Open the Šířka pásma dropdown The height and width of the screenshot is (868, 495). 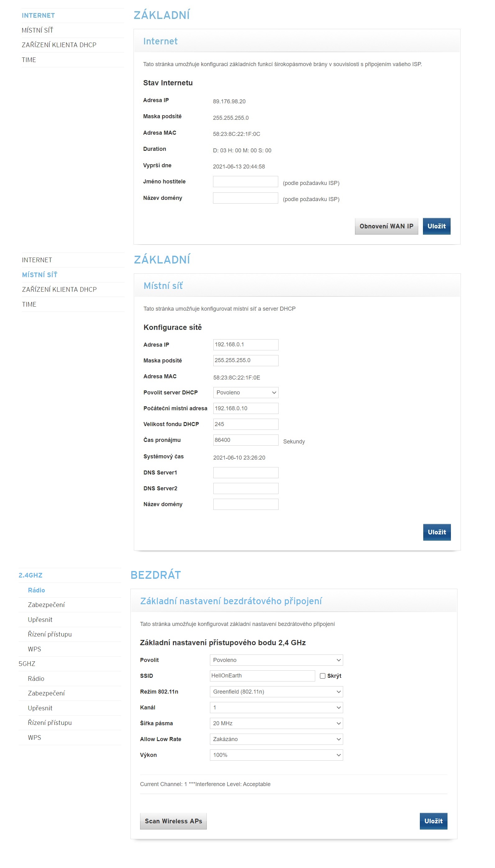coord(276,723)
